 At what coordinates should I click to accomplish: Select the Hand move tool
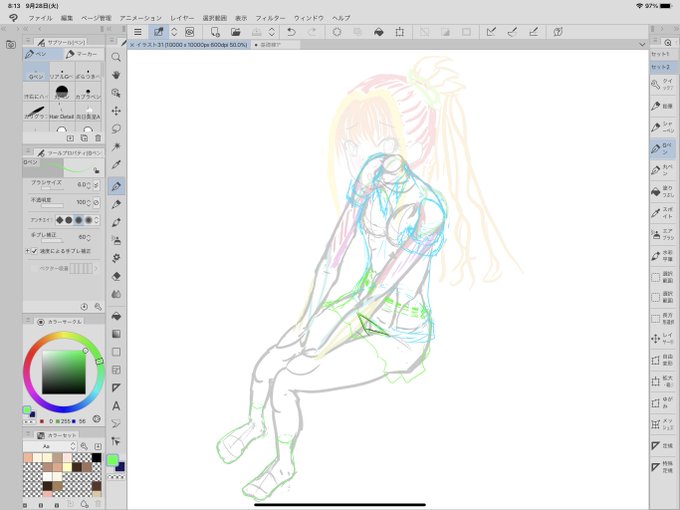(x=116, y=75)
